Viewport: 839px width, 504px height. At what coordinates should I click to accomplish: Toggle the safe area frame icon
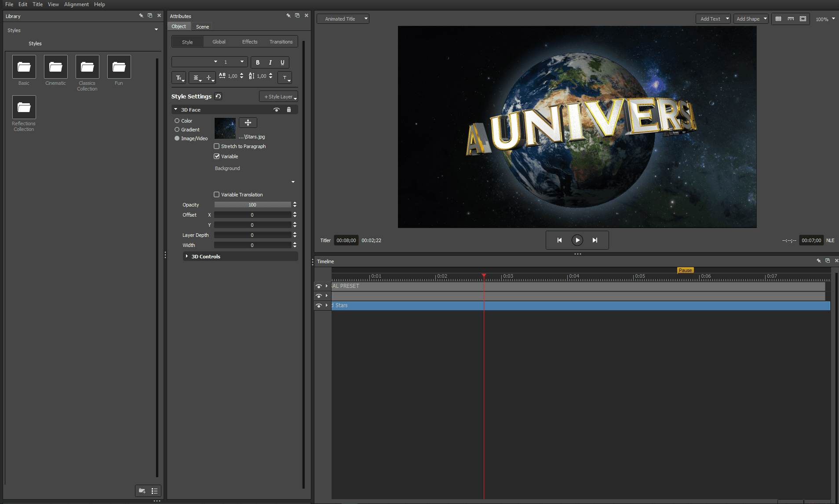coord(803,19)
